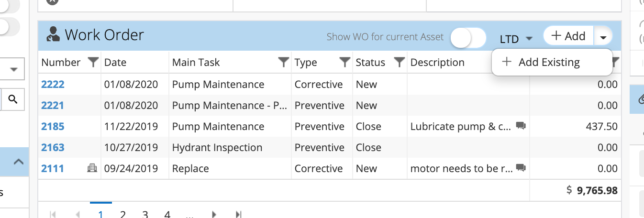View comment on work order 2185
The height and width of the screenshot is (218, 644).
click(x=521, y=126)
